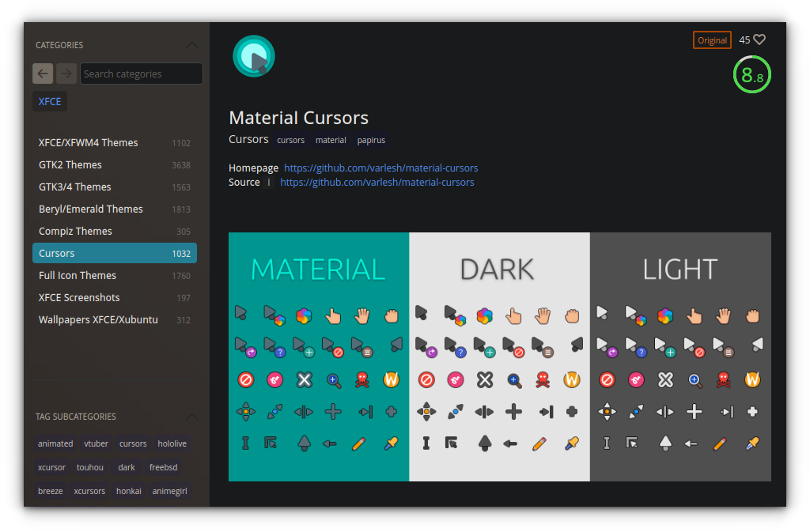Image resolution: width=810 pixels, height=532 pixels.
Task: Click the papirus tag under the title
Action: [371, 140]
